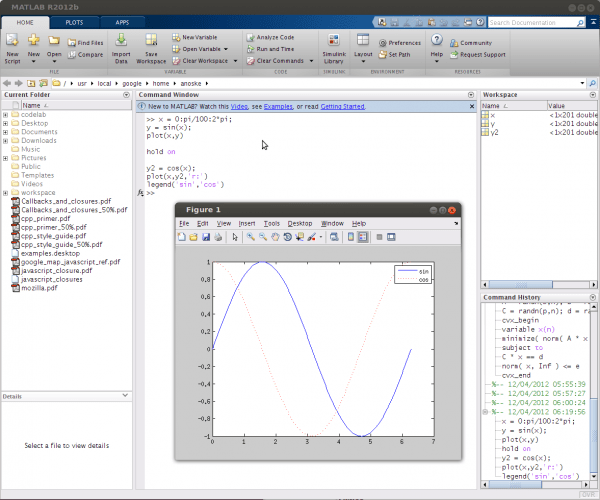600x500 pixels.
Task: Click the Browse for folder icon
Action: [44, 83]
